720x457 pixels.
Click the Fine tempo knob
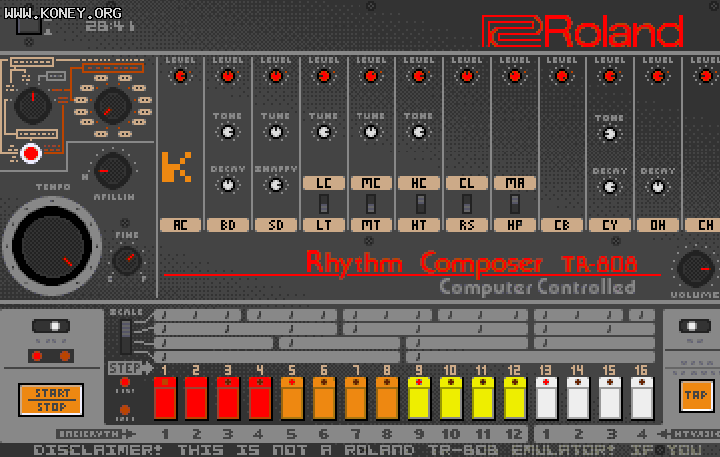tap(127, 260)
